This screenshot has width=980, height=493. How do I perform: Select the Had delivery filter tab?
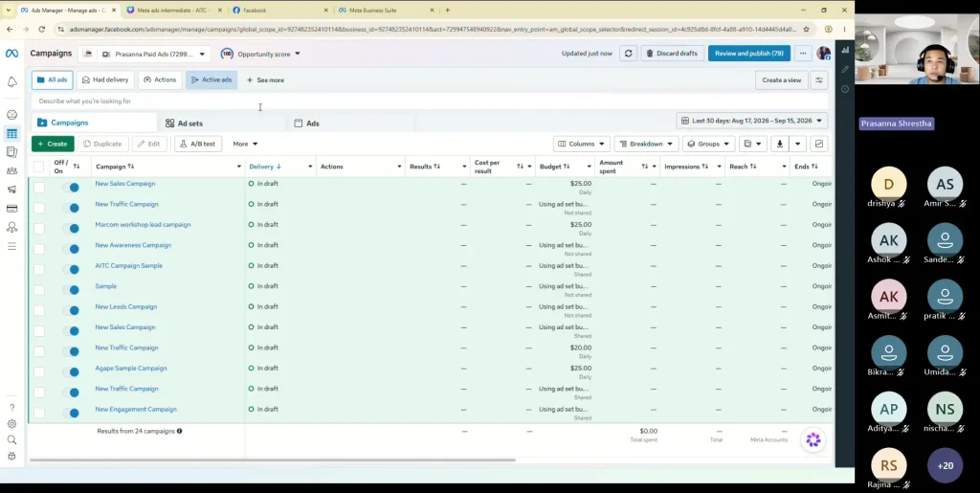[105, 80]
